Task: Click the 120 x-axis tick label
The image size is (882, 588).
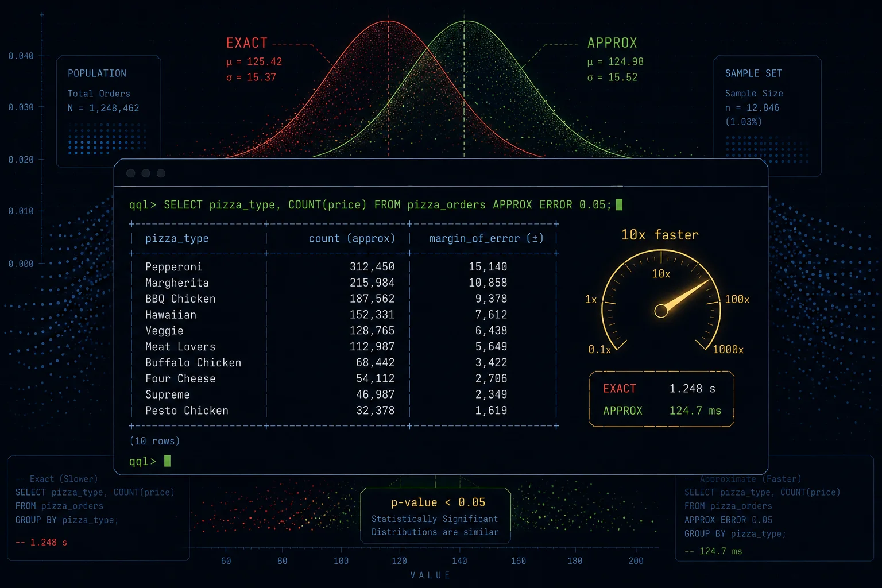Action: [399, 561]
